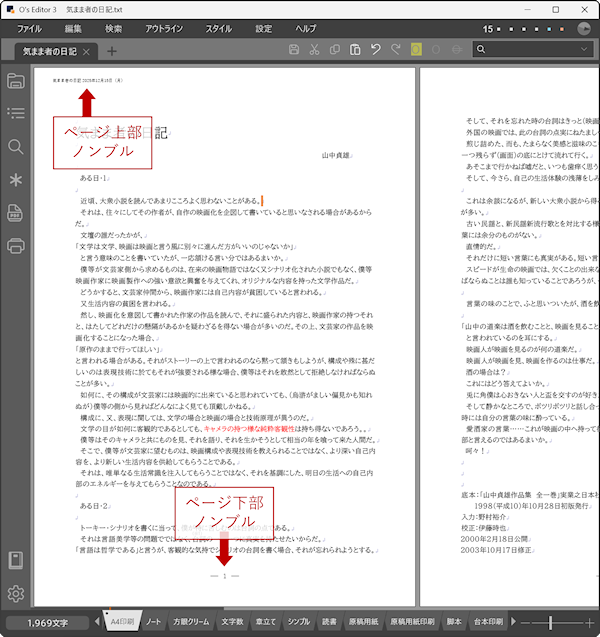Open the アウトライン menu
This screenshot has height=637, width=600.
click(164, 29)
